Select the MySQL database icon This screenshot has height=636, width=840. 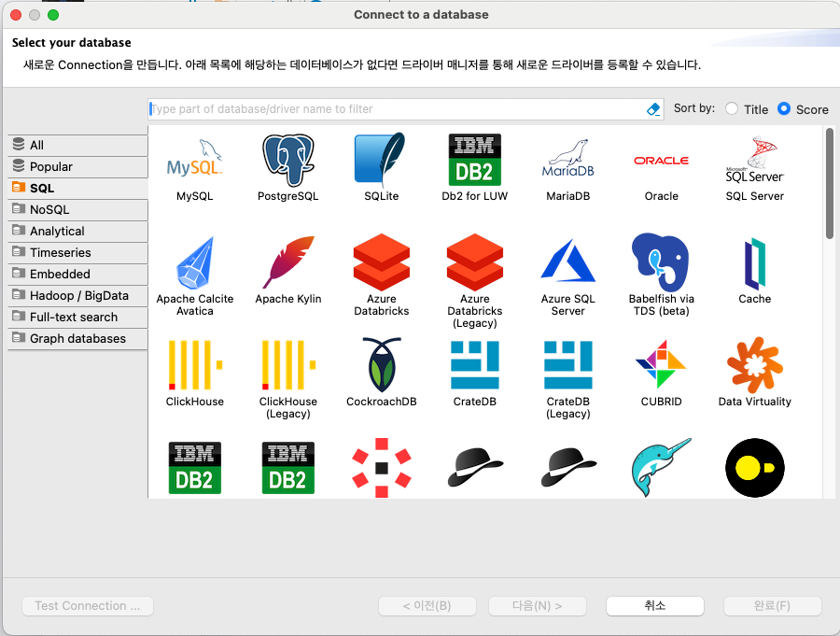point(194,161)
